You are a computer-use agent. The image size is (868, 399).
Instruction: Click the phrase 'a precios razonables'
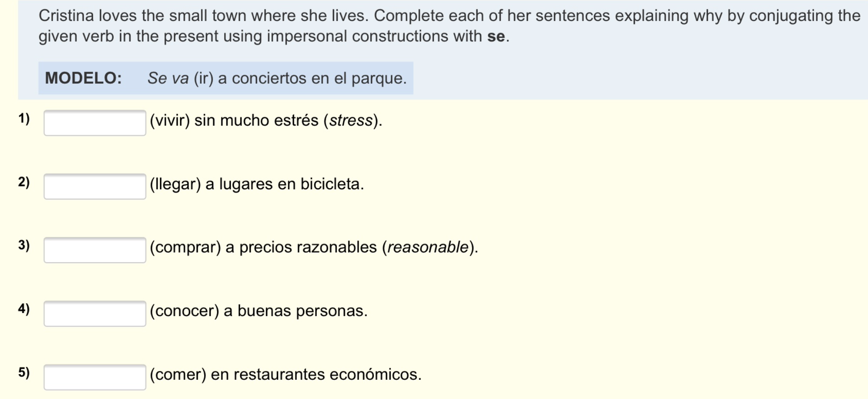(301, 247)
